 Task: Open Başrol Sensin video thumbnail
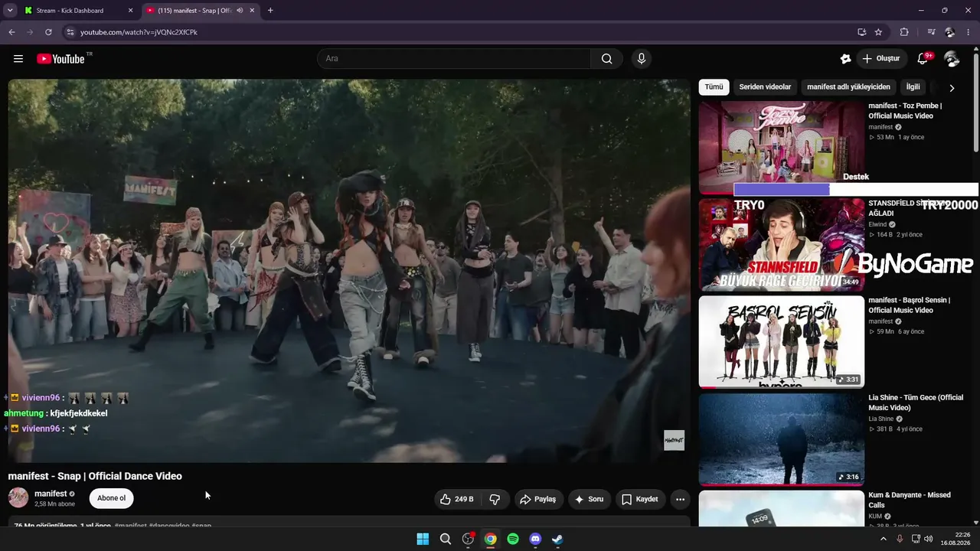pyautogui.click(x=781, y=342)
